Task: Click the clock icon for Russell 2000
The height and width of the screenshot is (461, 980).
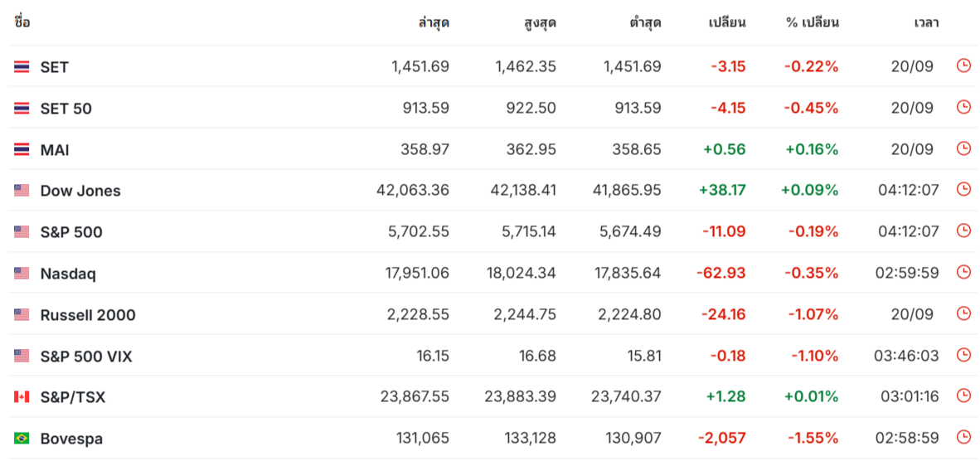Action: coord(963,313)
